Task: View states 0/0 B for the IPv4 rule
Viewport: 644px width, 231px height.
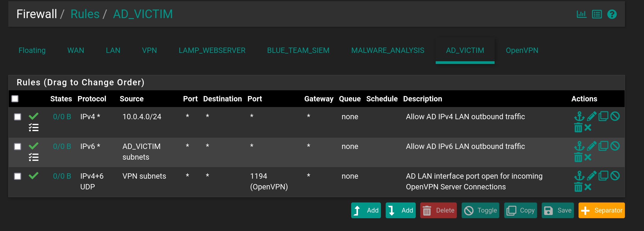Action: click(x=62, y=117)
